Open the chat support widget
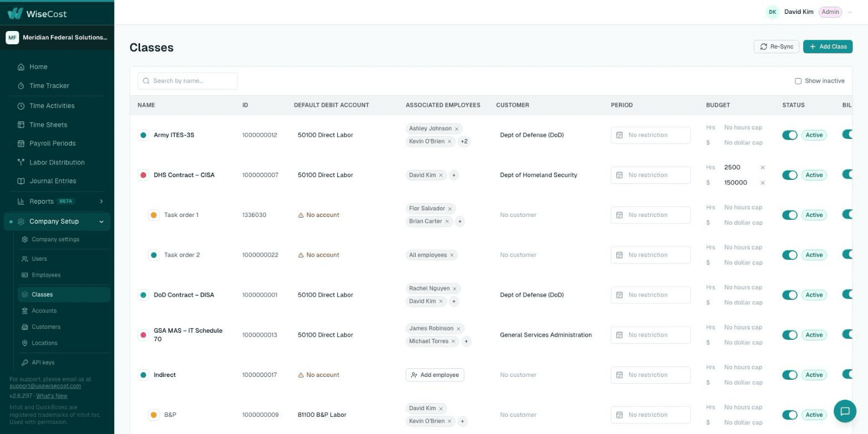The image size is (868, 434). click(845, 411)
